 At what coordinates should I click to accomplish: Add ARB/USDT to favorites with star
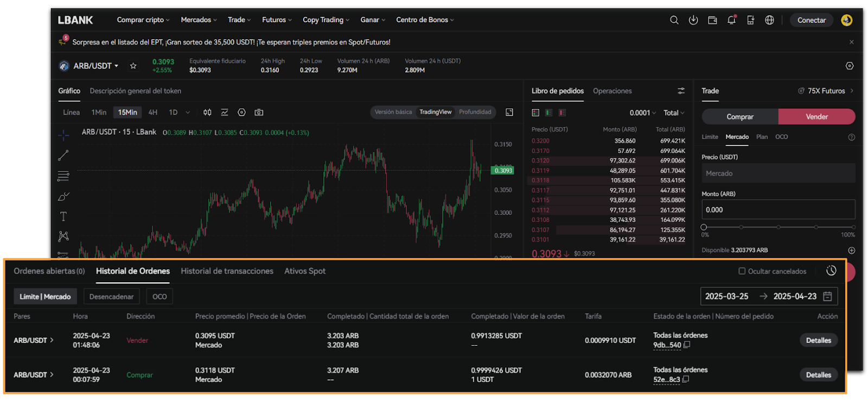click(x=133, y=66)
